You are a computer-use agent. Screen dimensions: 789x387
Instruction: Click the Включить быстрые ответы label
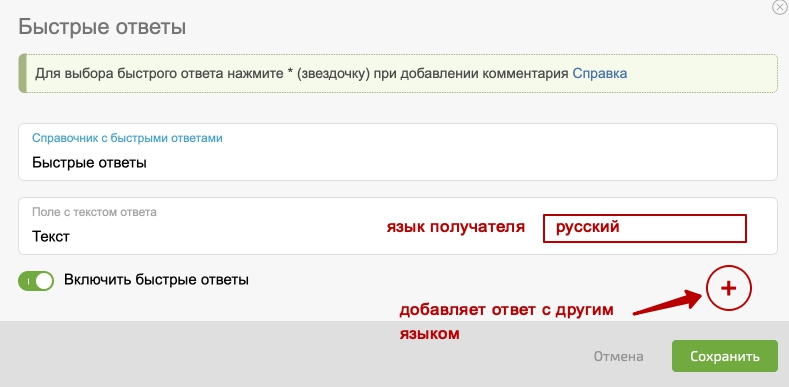pos(156,280)
